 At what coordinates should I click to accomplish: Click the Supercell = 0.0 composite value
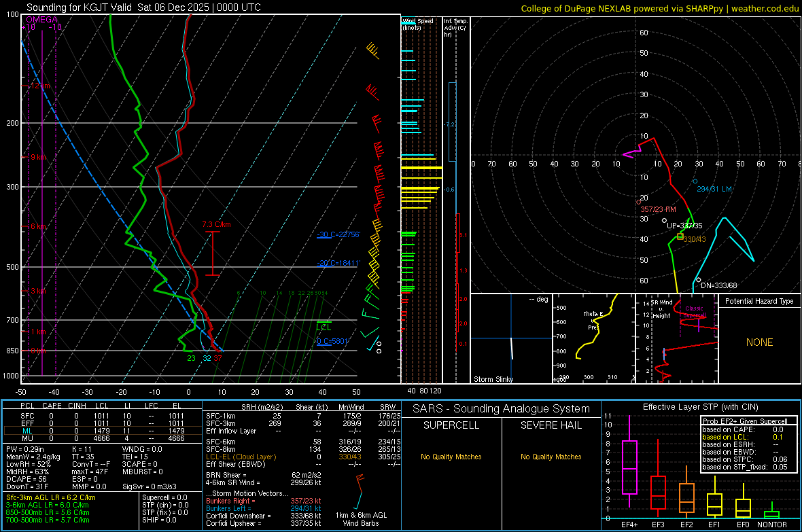click(x=164, y=497)
